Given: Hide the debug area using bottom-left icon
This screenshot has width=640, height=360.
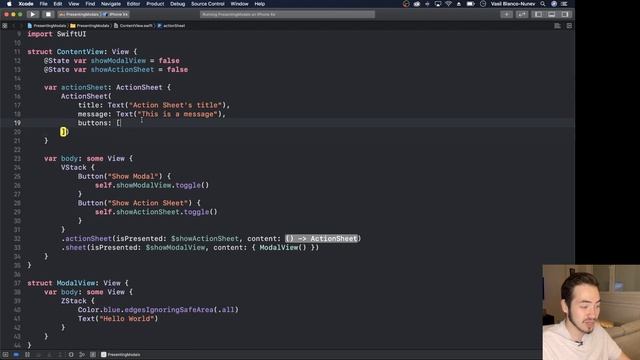Looking at the screenshot, I should (x=5, y=355).
